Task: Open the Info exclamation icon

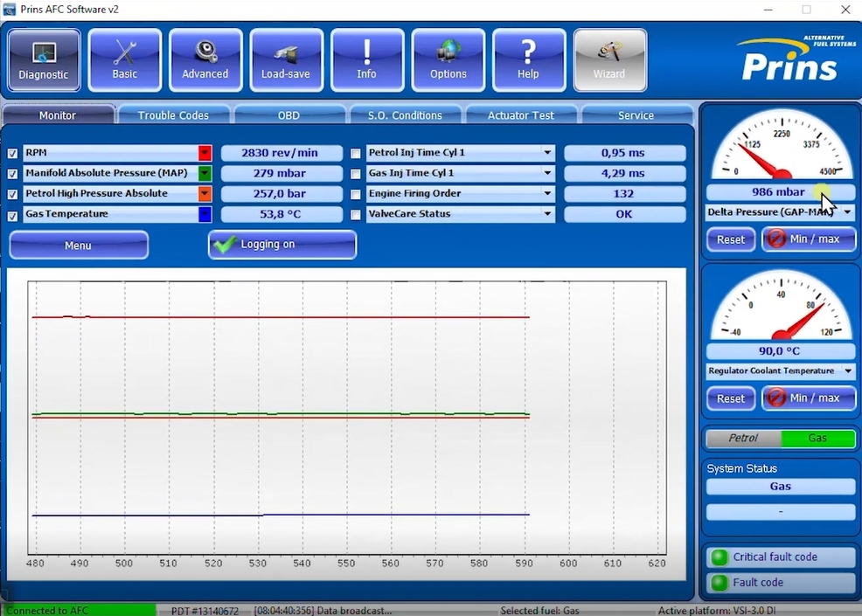Action: [367, 60]
